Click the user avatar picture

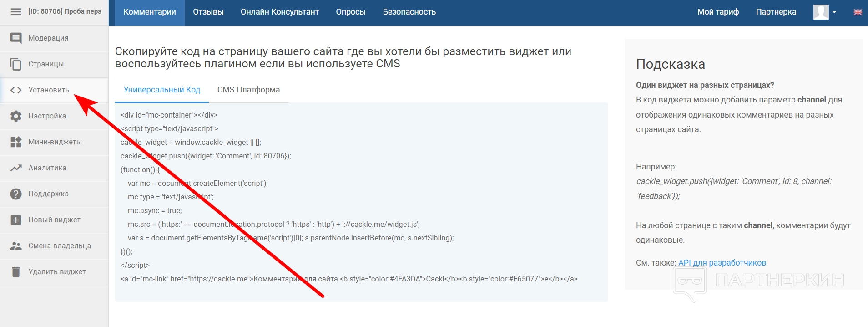pyautogui.click(x=821, y=12)
